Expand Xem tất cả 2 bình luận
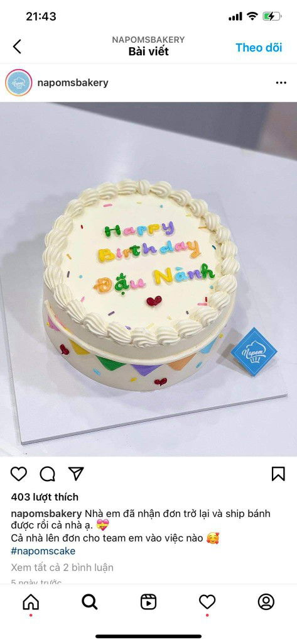The image size is (297, 644). click(62, 568)
